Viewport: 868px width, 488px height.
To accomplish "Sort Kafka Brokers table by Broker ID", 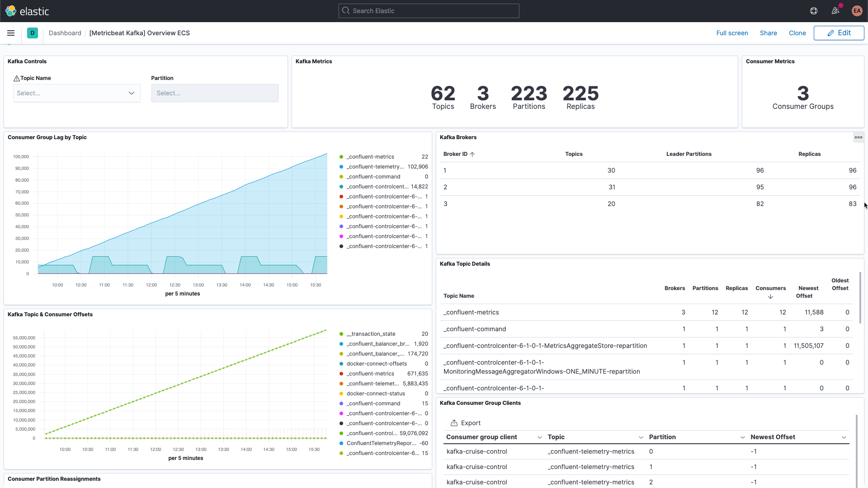I will 458,154.
